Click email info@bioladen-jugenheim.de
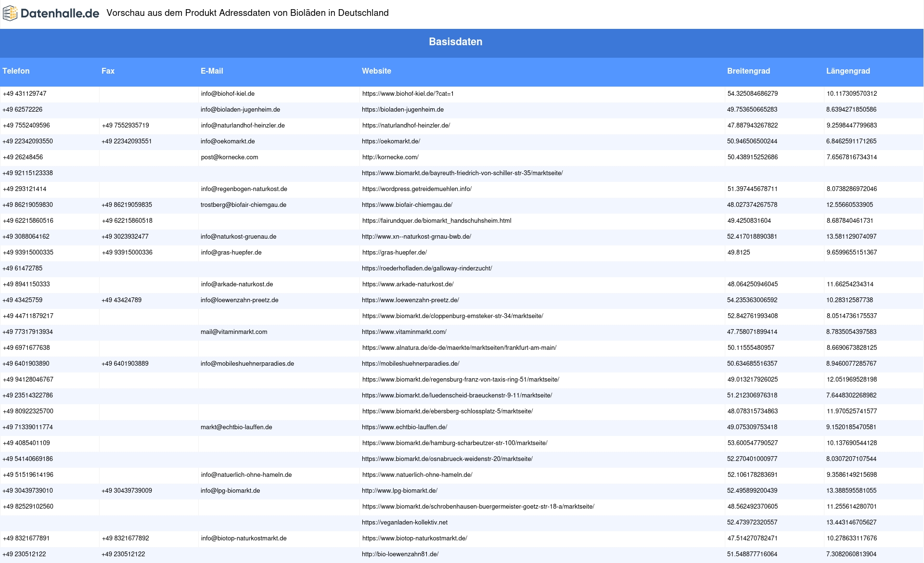The width and height of the screenshot is (924, 563). pyautogui.click(x=240, y=110)
